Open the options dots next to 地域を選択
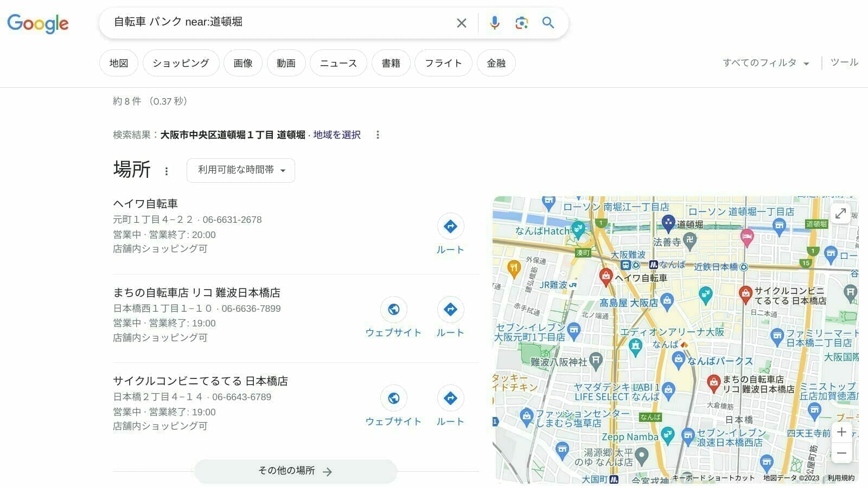This screenshot has width=868, height=488. (378, 135)
